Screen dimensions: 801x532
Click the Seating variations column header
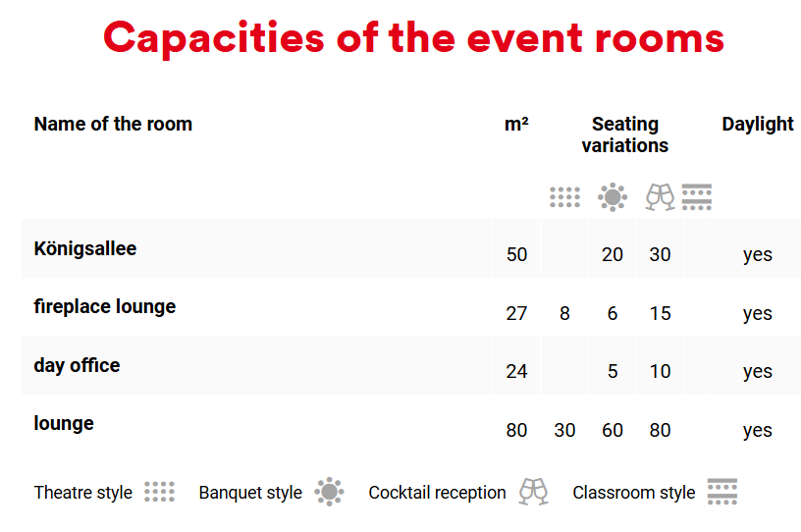coord(624,134)
